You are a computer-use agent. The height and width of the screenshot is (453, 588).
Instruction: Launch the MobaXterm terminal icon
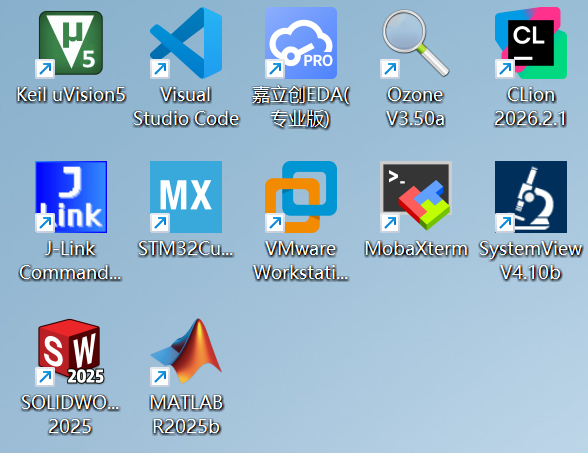tap(416, 197)
